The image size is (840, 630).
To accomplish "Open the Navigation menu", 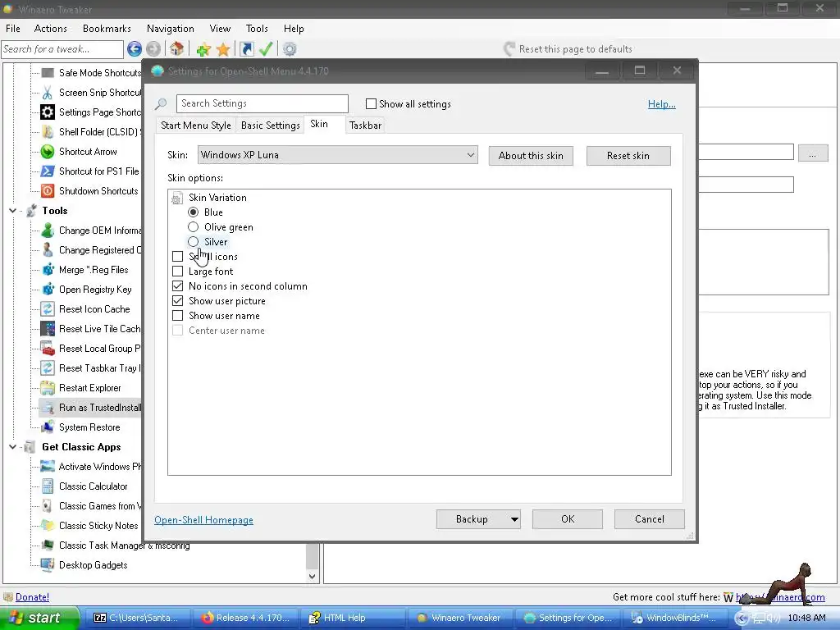I will click(x=171, y=29).
